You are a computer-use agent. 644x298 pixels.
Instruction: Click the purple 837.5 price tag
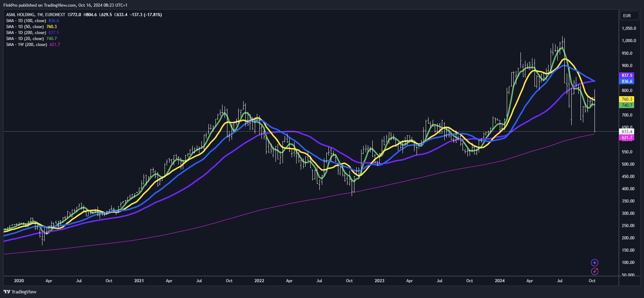click(x=627, y=75)
